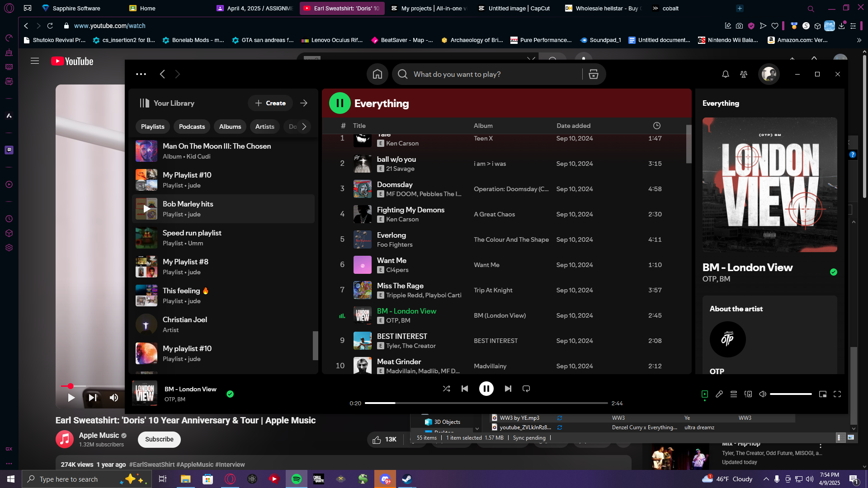Open the play queue icon
Image resolution: width=868 pixels, height=488 pixels.
[734, 394]
